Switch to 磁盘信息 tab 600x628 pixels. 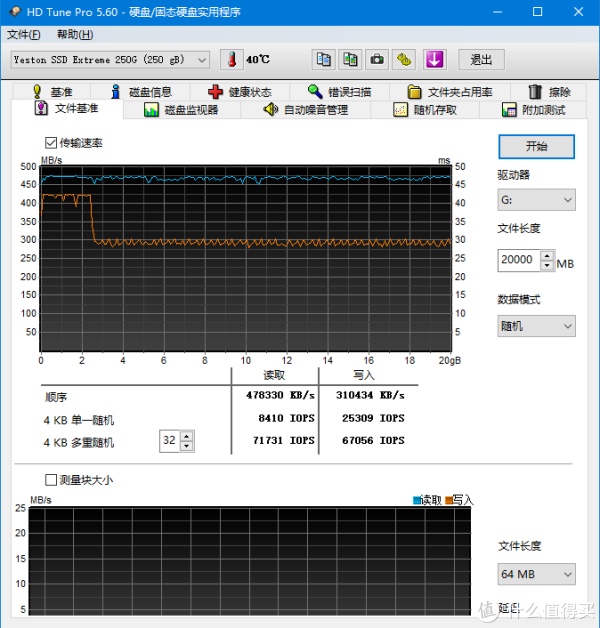(x=141, y=92)
